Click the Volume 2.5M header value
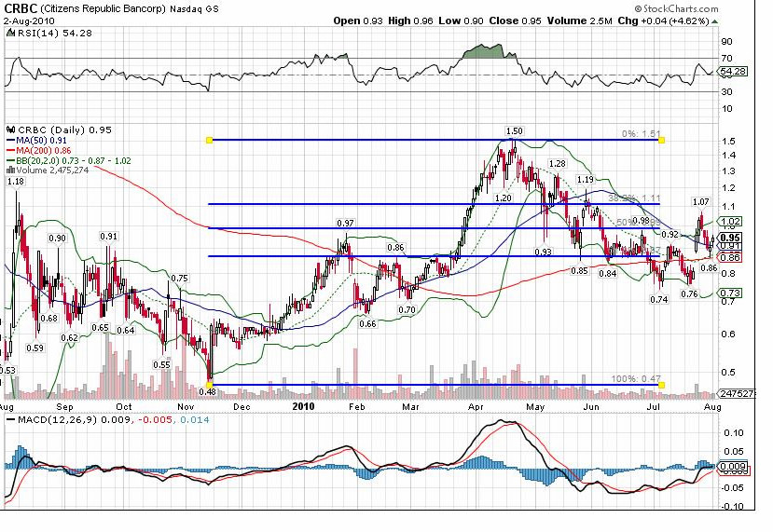The image size is (773, 532). click(x=580, y=20)
